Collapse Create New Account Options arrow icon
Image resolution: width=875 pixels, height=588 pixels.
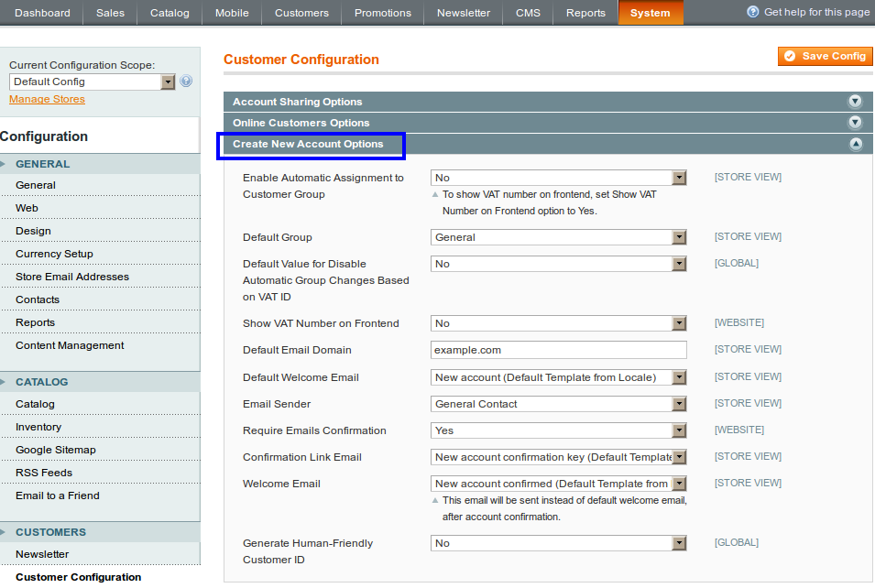click(855, 144)
